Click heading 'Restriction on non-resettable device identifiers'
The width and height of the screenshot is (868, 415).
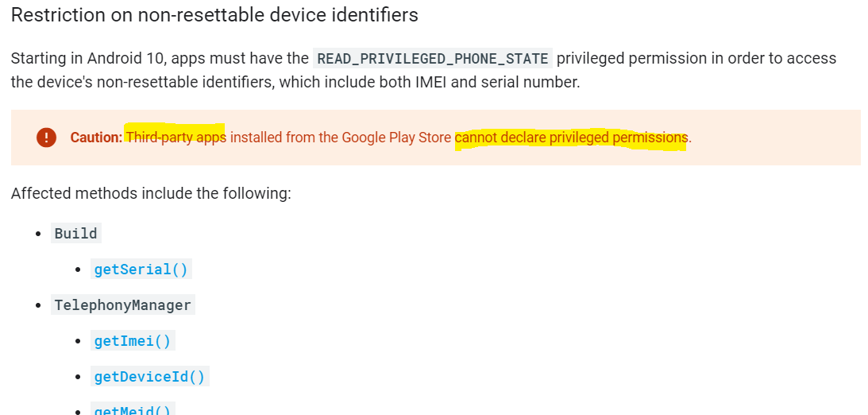tap(214, 15)
